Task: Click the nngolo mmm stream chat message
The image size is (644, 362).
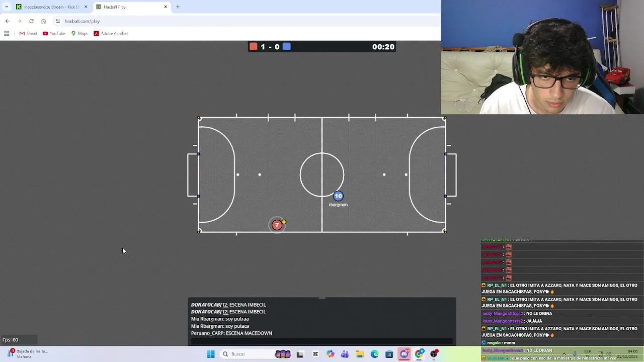Action: [x=498, y=343]
